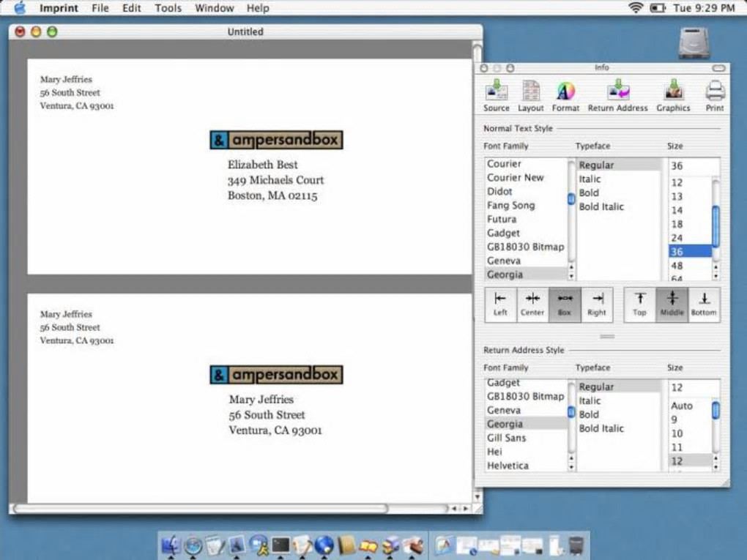Click the Info panel toolbar toggle pill

tap(718, 68)
